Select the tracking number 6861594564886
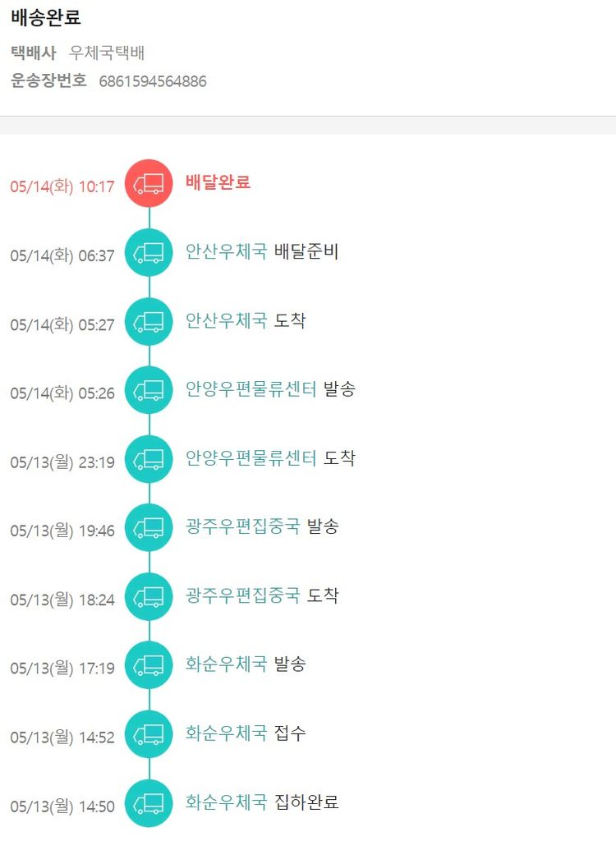 tap(153, 81)
